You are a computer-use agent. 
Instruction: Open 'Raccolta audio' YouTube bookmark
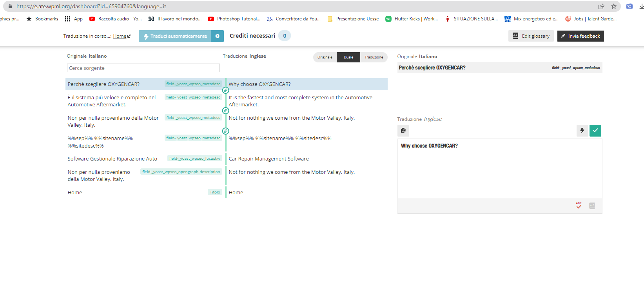(x=116, y=19)
